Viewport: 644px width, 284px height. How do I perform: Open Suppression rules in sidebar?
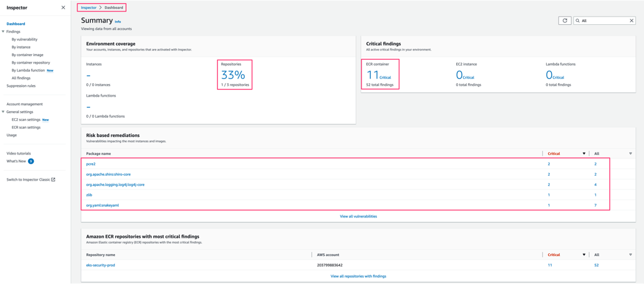coord(21,86)
